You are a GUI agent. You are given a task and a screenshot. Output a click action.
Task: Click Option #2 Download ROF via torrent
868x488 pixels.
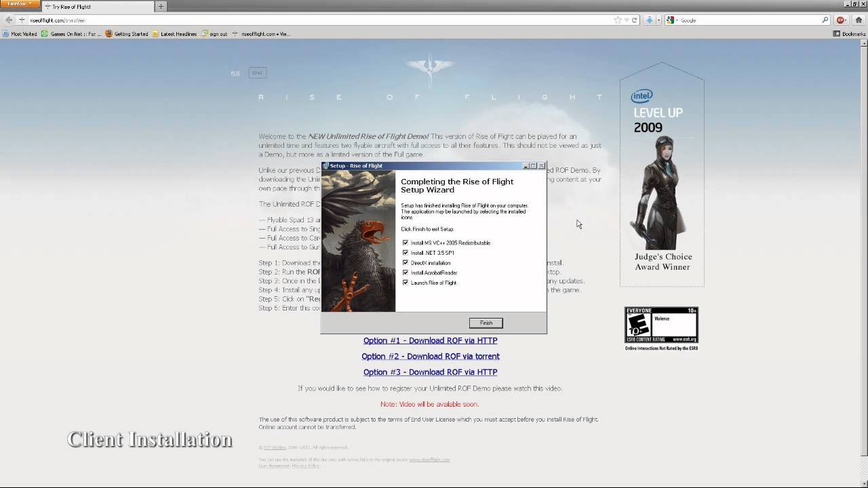pyautogui.click(x=431, y=357)
